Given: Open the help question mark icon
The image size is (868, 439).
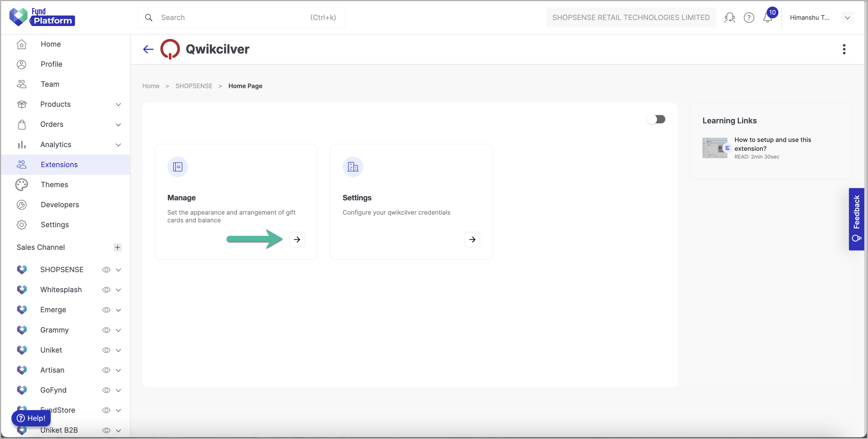Looking at the screenshot, I should 749,17.
